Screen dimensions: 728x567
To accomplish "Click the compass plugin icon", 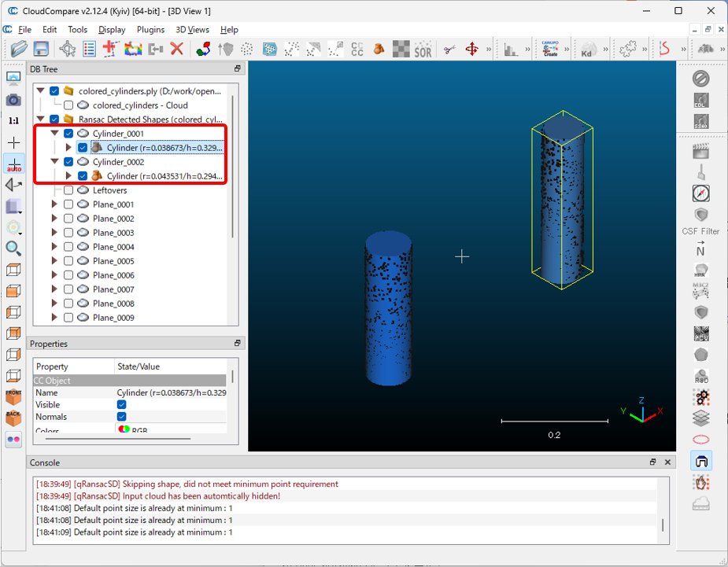I will [700, 193].
